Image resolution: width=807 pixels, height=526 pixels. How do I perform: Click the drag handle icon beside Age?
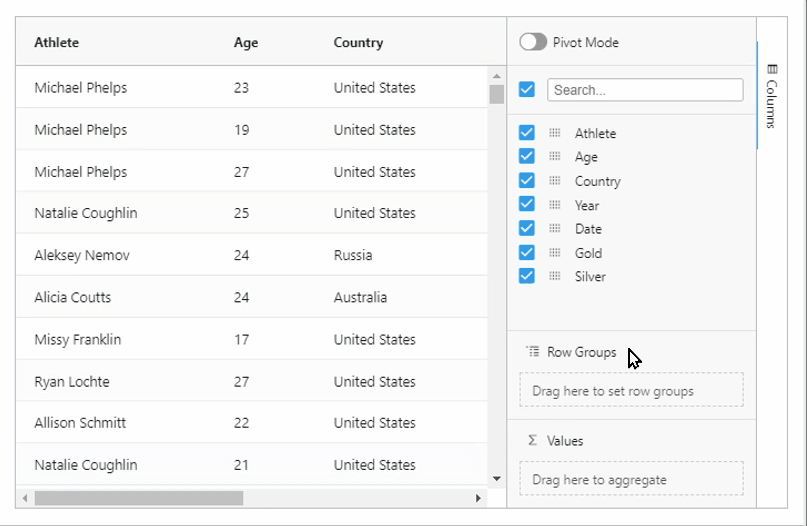tap(555, 157)
